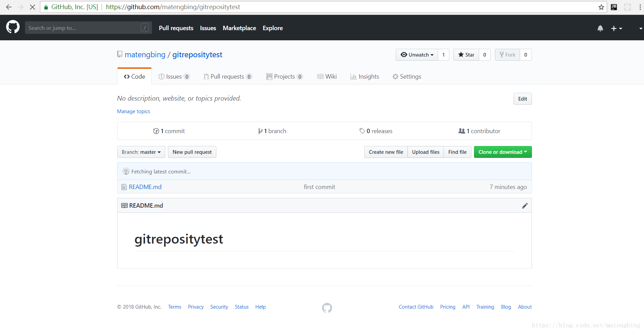View the fork count next to Fork
644x332 pixels.
[x=526, y=55]
